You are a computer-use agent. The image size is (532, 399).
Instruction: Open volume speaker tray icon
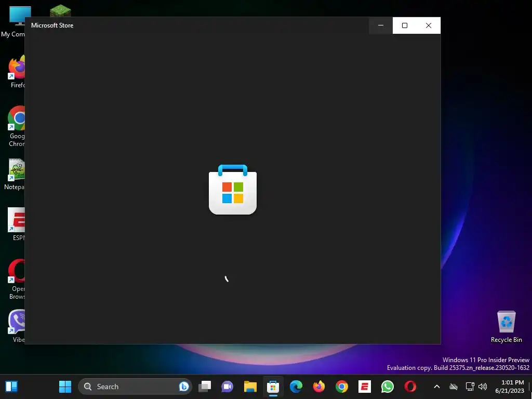483,387
